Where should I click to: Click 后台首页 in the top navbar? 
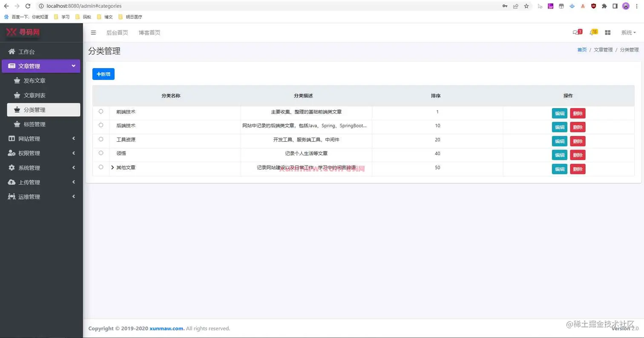(117, 33)
